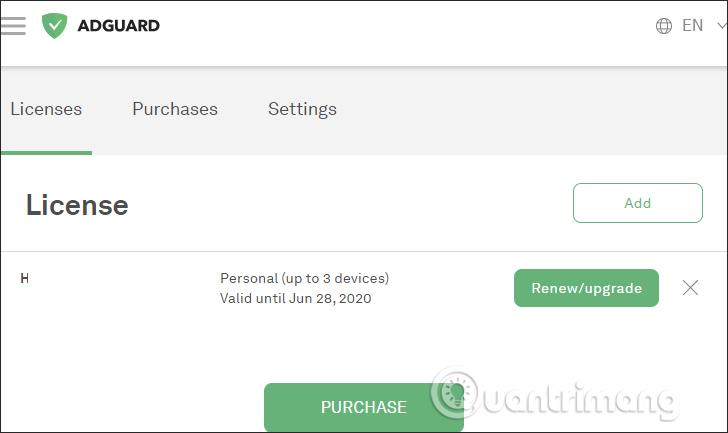728x433 pixels.
Task: Select the partially hidden license key text
Action: pos(24,278)
